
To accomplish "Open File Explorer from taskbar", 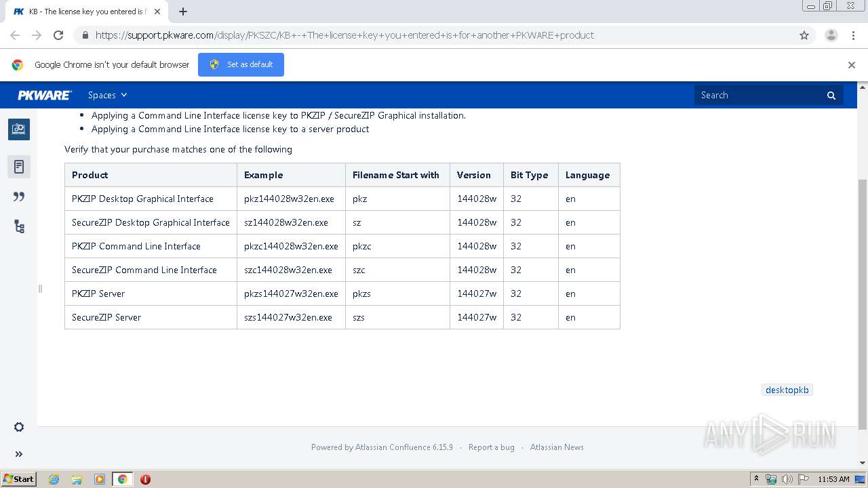I will click(x=77, y=479).
